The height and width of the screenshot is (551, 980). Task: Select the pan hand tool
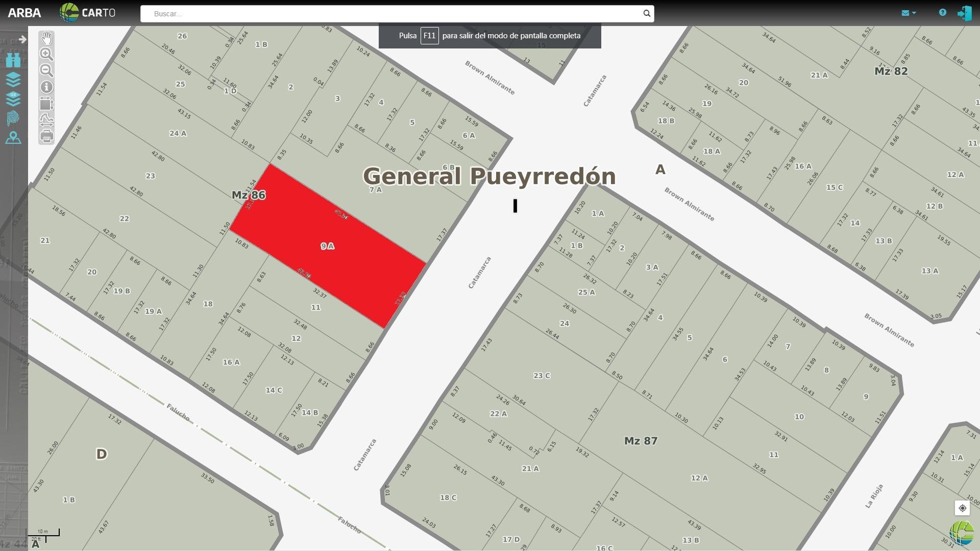(x=46, y=38)
